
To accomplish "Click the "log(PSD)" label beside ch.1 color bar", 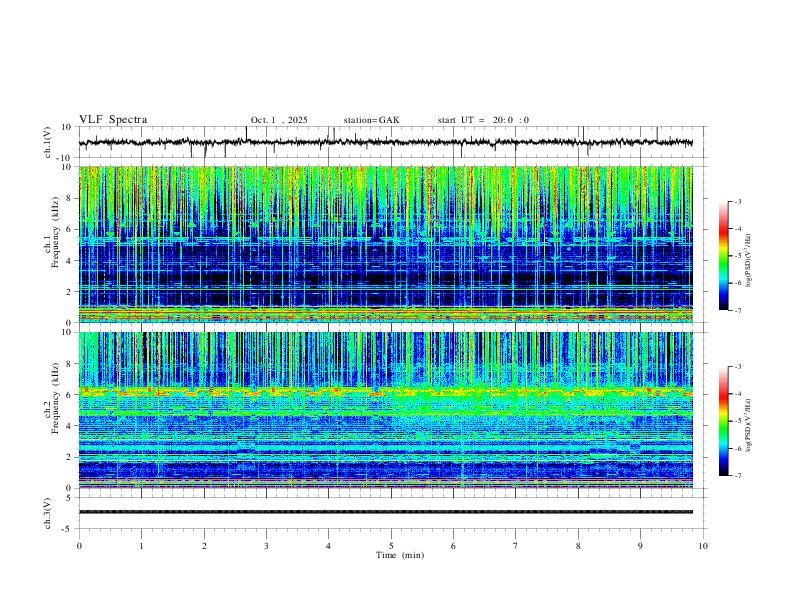I will (x=749, y=260).
